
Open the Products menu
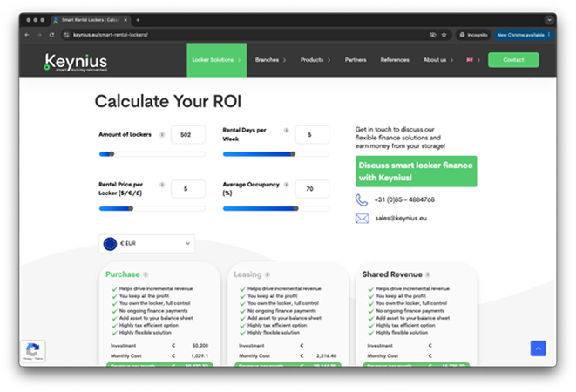point(315,60)
